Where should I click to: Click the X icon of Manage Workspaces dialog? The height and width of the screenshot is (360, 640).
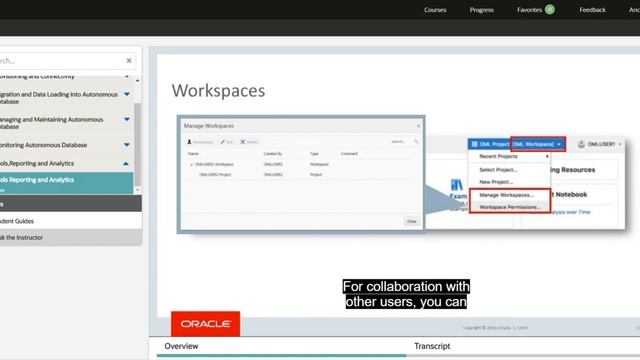(x=418, y=126)
